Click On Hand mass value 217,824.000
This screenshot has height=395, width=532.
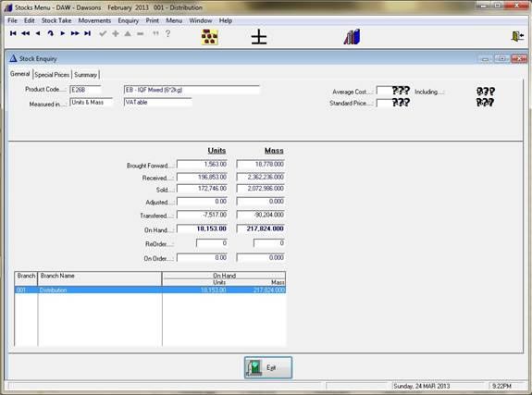(x=261, y=228)
